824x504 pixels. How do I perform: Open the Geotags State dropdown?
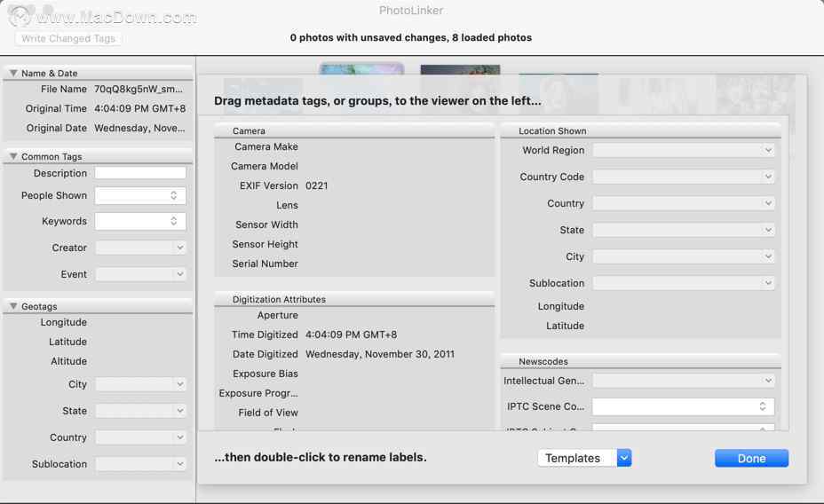click(140, 411)
